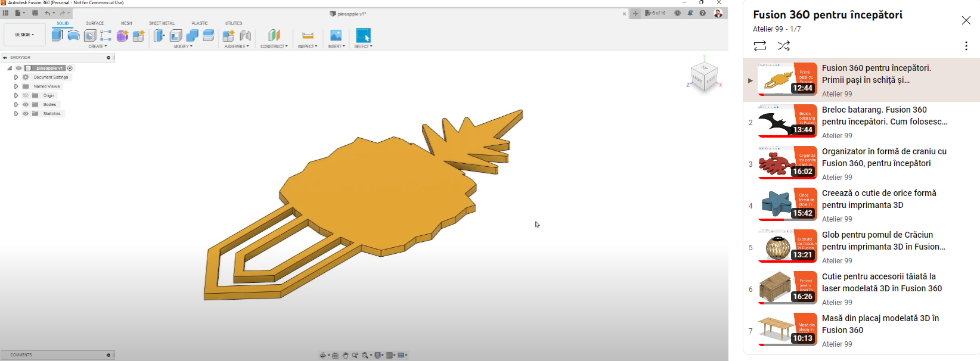This screenshot has height=361, width=980.
Task: Open the Help question mark icon
Action: click(703, 13)
